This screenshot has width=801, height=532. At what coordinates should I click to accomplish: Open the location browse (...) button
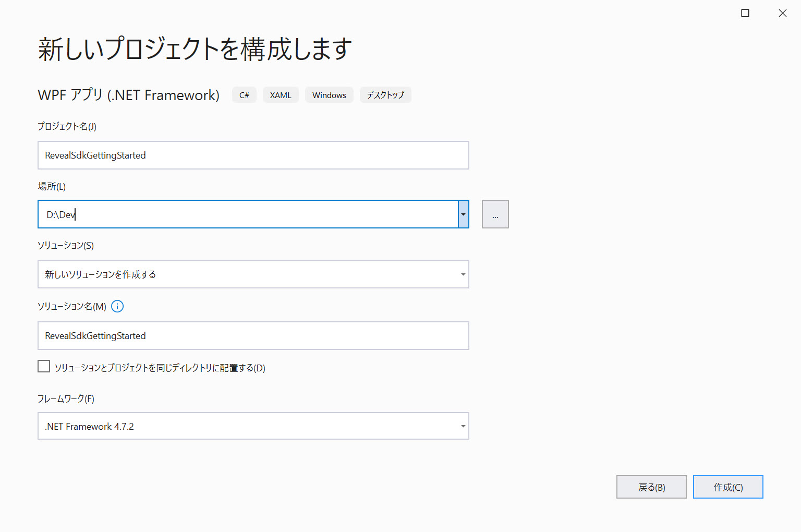tap(495, 214)
